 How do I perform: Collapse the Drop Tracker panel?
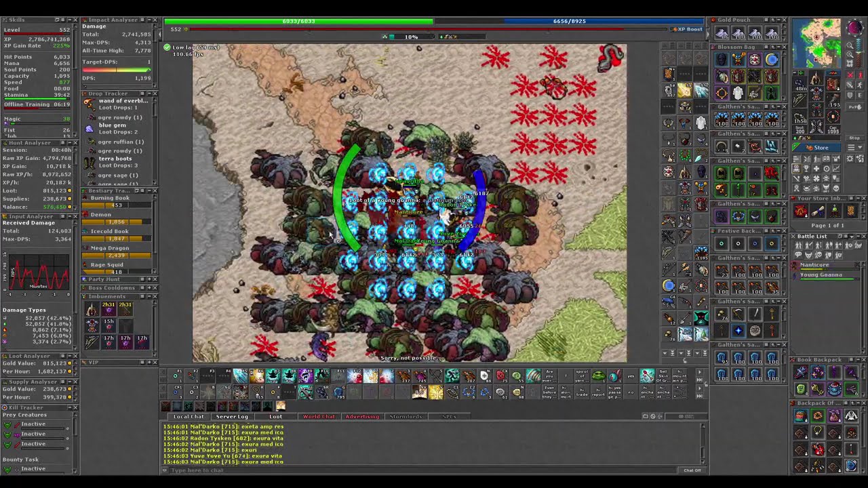coord(149,94)
